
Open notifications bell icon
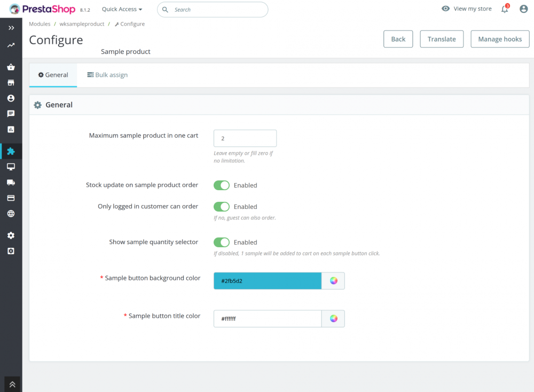pos(505,9)
